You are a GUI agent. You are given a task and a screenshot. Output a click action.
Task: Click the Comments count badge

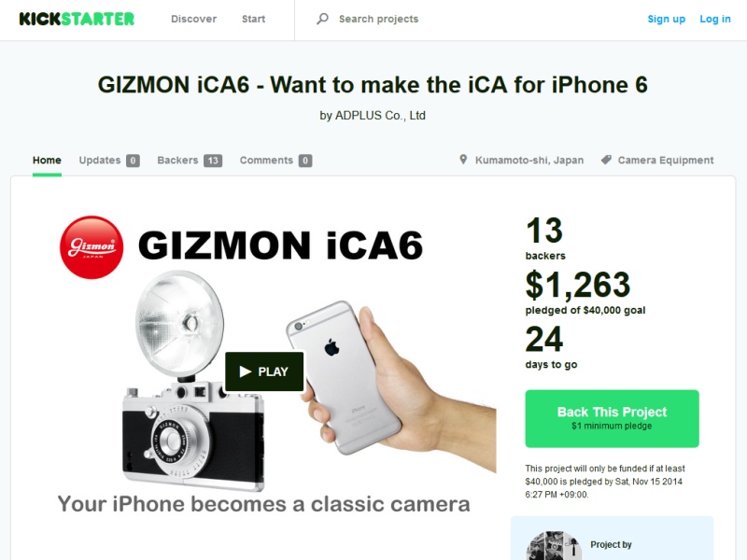point(305,161)
